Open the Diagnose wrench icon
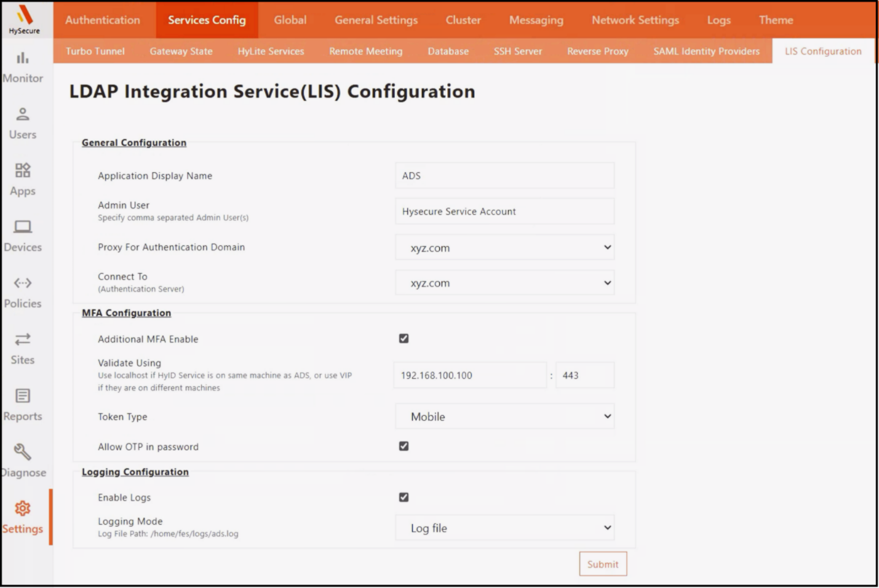The image size is (879, 588). click(23, 452)
